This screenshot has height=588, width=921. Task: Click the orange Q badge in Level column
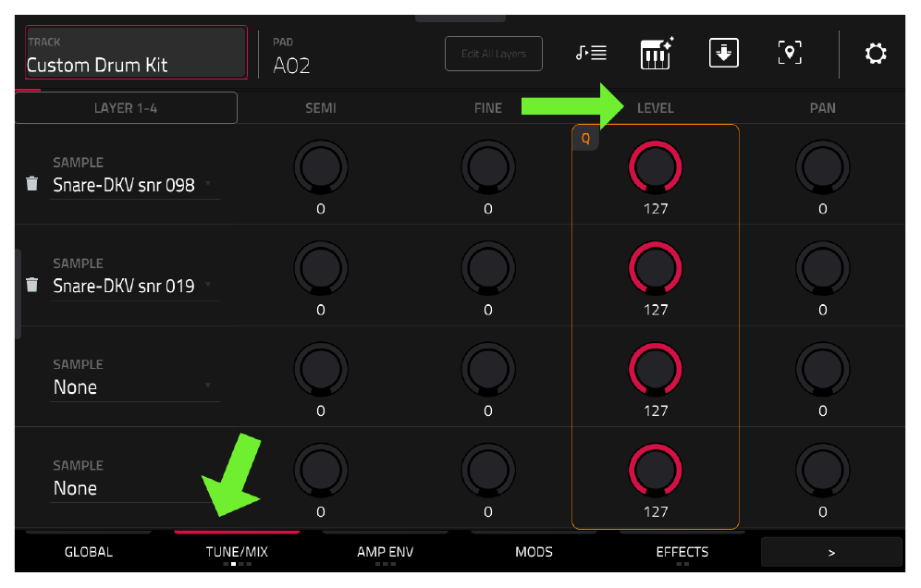click(585, 139)
